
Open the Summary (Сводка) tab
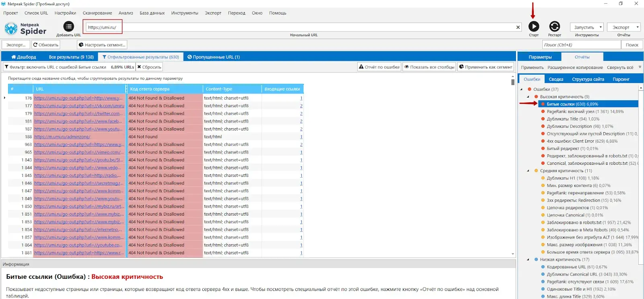point(556,79)
